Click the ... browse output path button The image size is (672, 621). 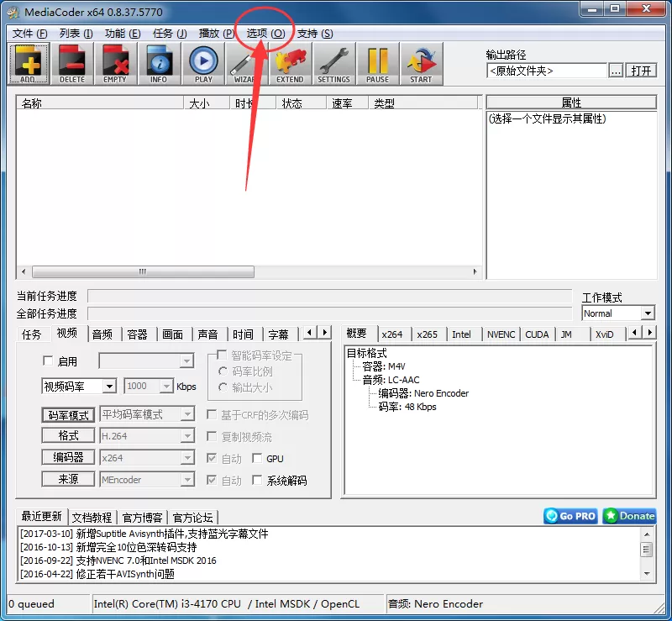tap(616, 71)
